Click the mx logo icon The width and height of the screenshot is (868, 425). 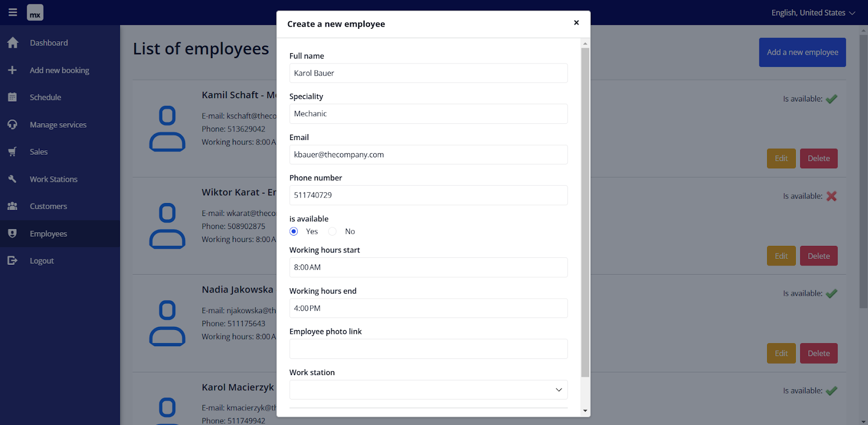tap(35, 12)
